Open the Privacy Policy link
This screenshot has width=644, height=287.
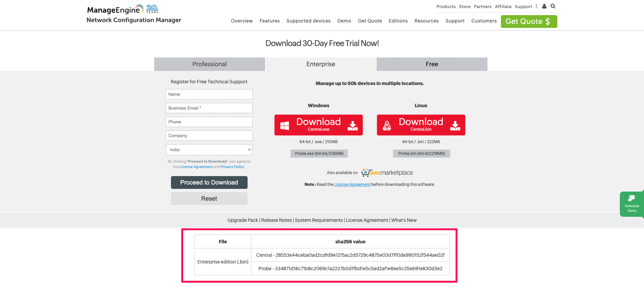pyautogui.click(x=232, y=167)
